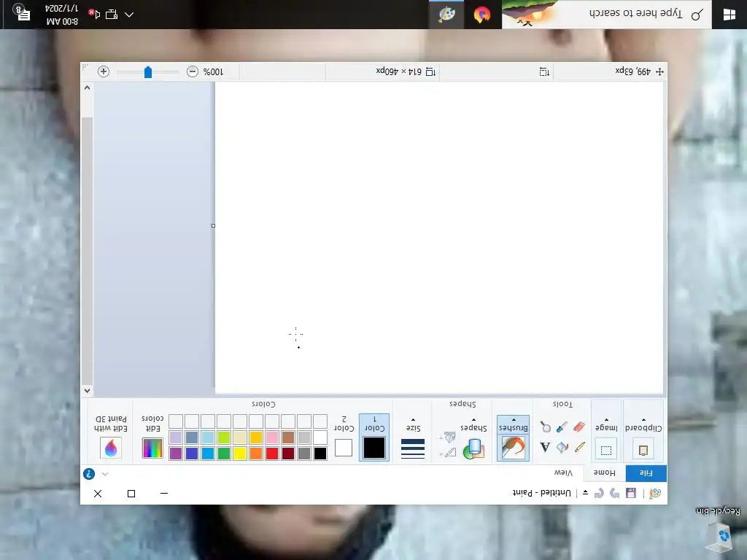This screenshot has height=560, width=747.
Task: Click the vertical scrollbar down arrow
Action: [x=87, y=87]
